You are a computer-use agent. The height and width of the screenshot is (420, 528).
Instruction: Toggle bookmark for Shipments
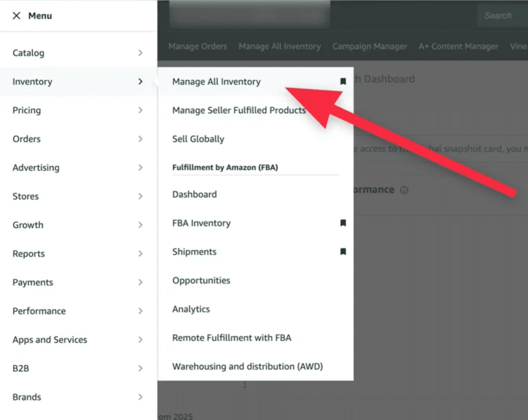click(x=343, y=251)
